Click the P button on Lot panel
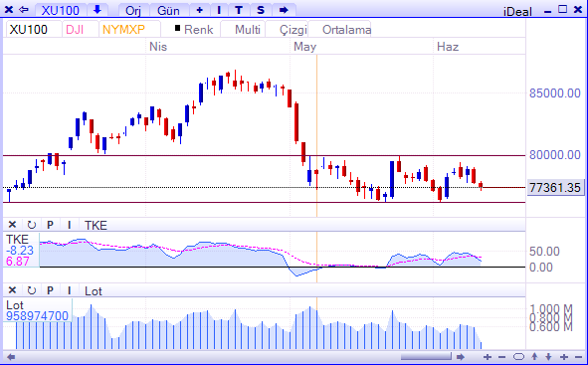 point(50,290)
